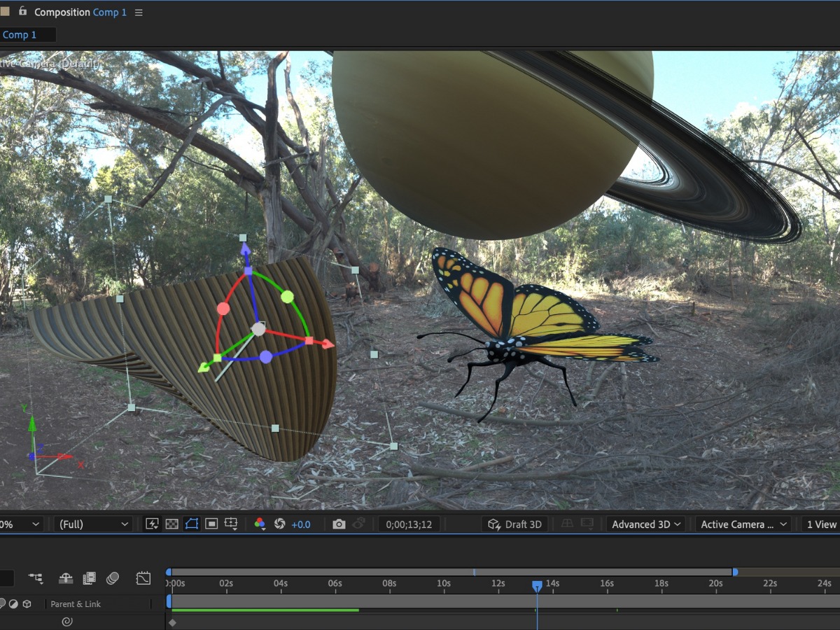Open the resolution (Full) dropdown
The width and height of the screenshot is (840, 630).
(x=93, y=524)
